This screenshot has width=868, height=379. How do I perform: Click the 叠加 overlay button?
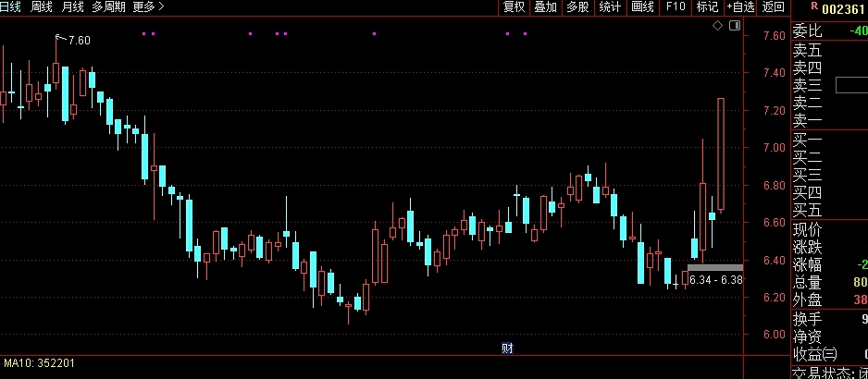545,6
